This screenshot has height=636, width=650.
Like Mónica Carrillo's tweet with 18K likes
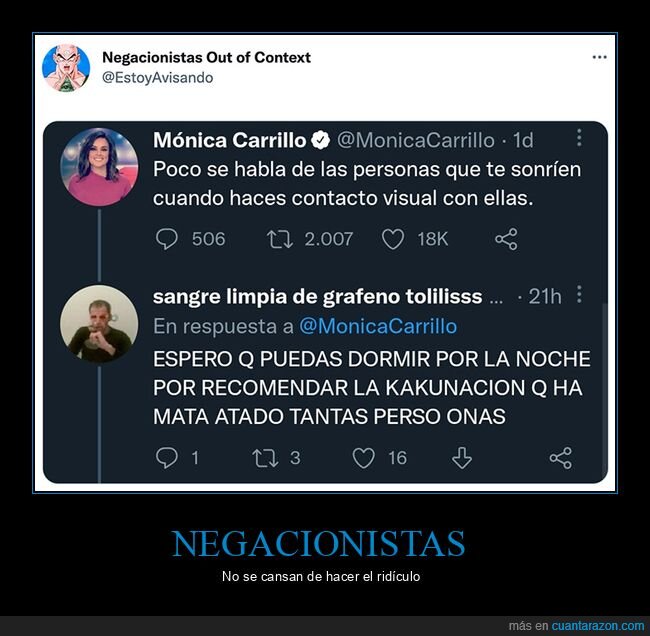point(393,240)
